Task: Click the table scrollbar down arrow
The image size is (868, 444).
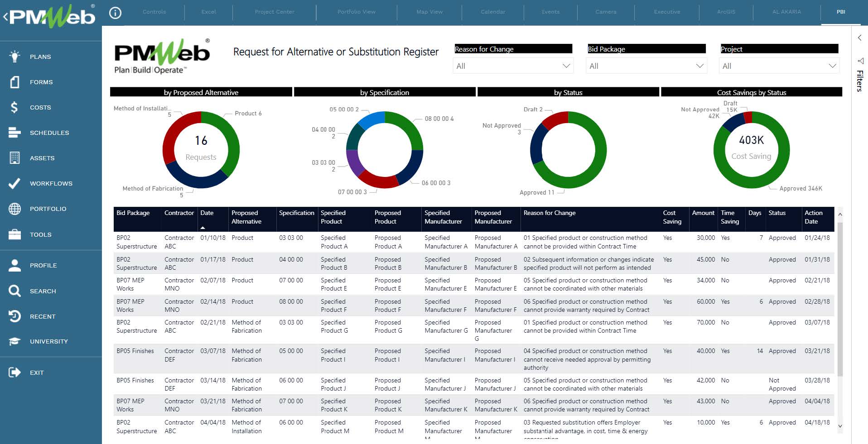Action: tap(840, 426)
